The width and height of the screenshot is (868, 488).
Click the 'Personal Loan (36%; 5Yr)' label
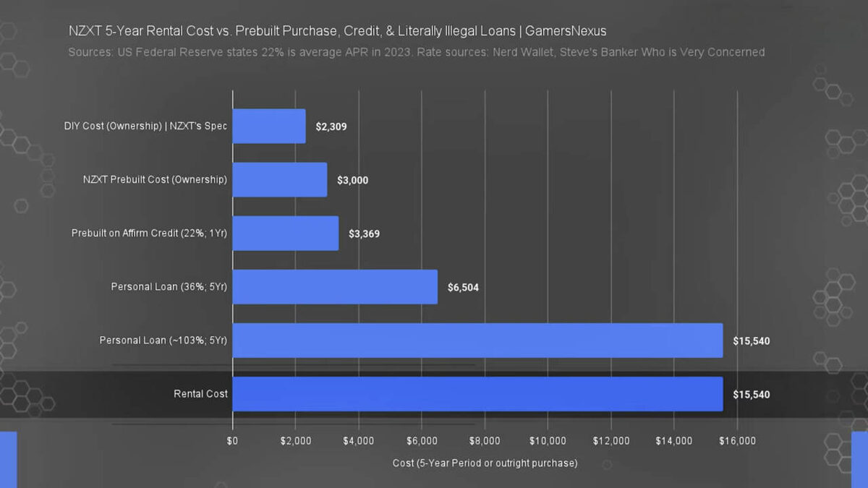click(x=169, y=287)
